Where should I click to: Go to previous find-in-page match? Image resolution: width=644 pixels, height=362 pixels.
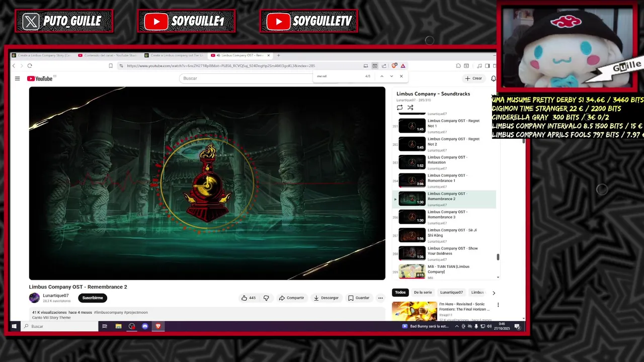(x=382, y=76)
